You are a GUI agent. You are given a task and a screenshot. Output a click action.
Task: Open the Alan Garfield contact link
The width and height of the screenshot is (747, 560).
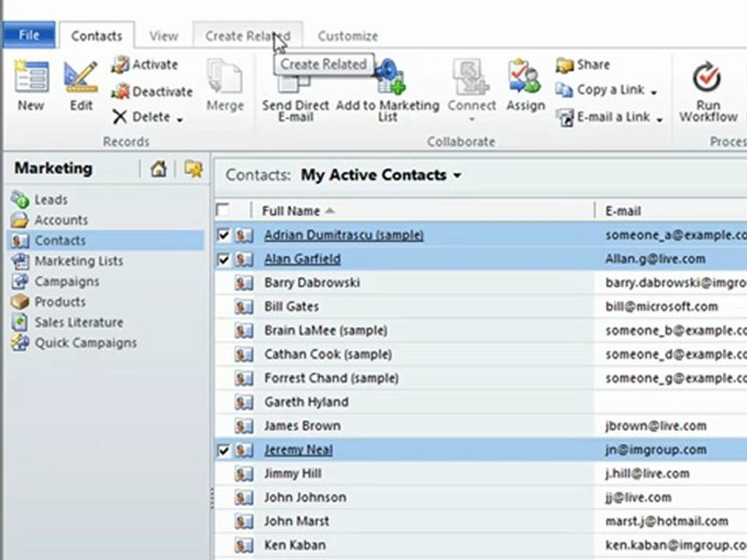303,259
